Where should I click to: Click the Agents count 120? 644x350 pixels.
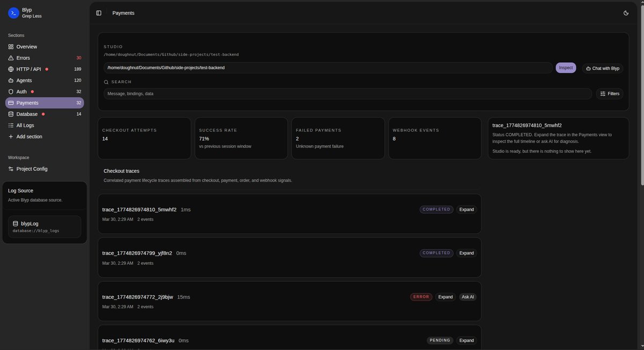click(78, 80)
